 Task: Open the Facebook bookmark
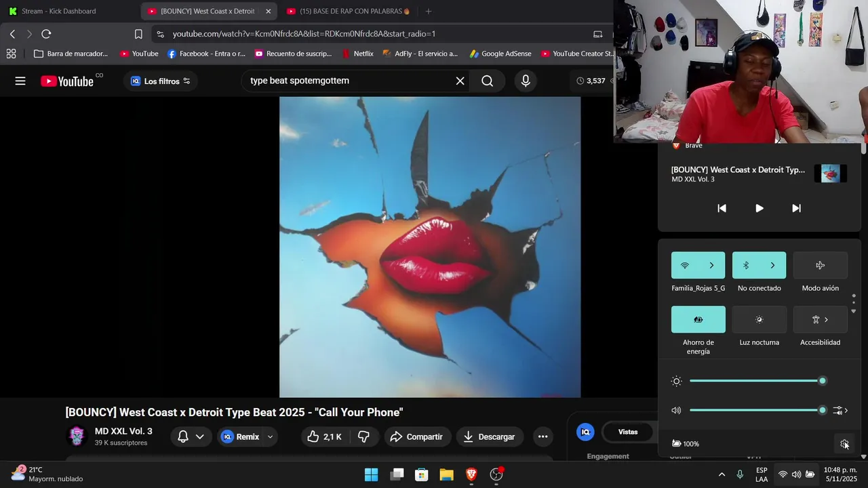click(206, 54)
